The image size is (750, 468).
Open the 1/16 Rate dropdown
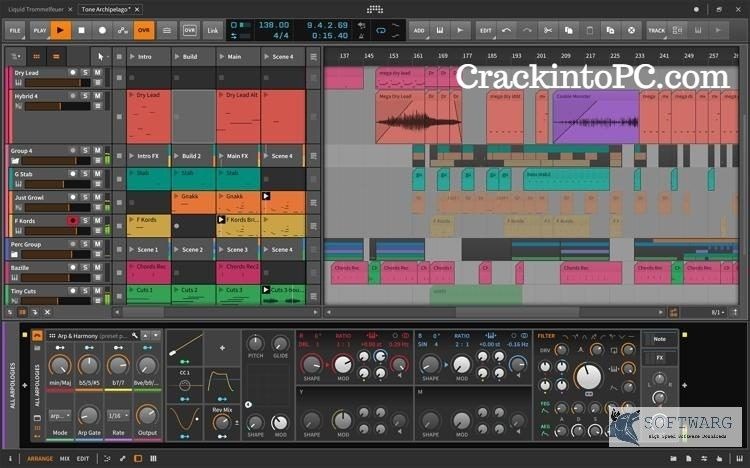tap(118, 416)
